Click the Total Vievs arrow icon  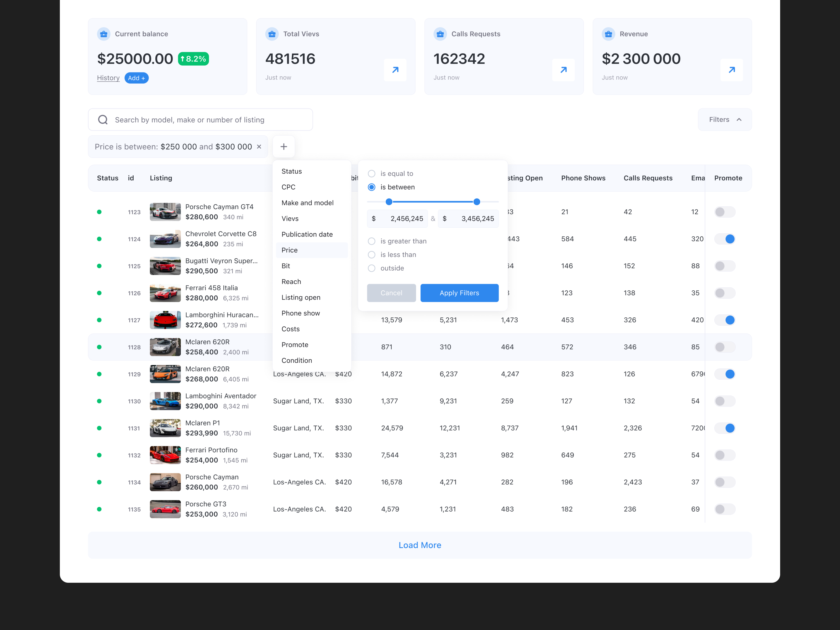coord(395,70)
